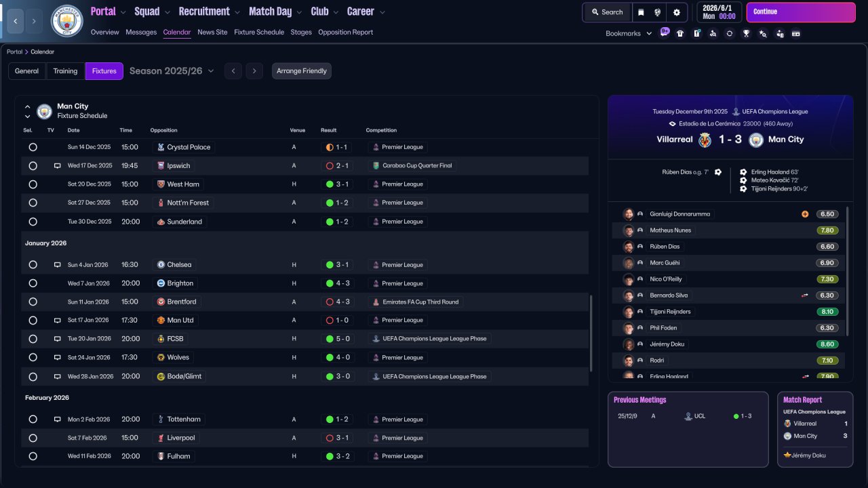This screenshot has width=868, height=488.
Task: Click the Man City crest in the match header
Action: 756,140
